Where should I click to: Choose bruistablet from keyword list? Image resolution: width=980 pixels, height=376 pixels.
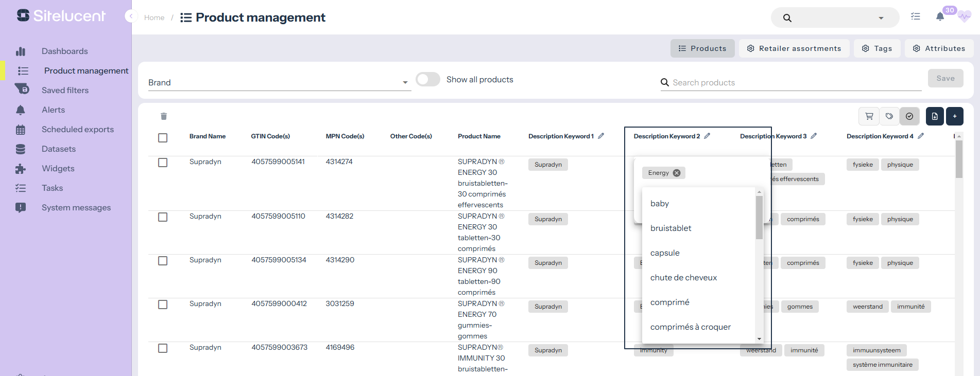[670, 228]
